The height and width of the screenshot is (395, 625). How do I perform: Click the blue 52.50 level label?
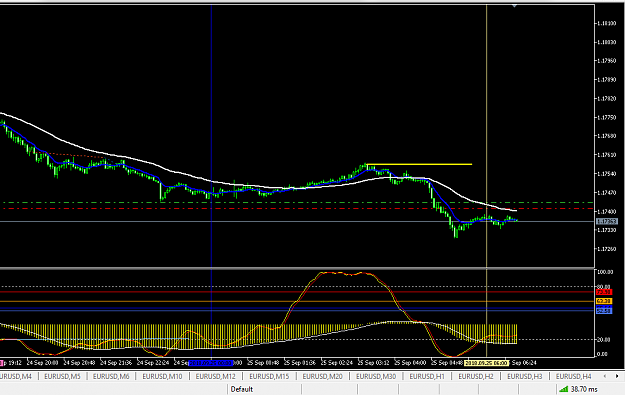604,310
